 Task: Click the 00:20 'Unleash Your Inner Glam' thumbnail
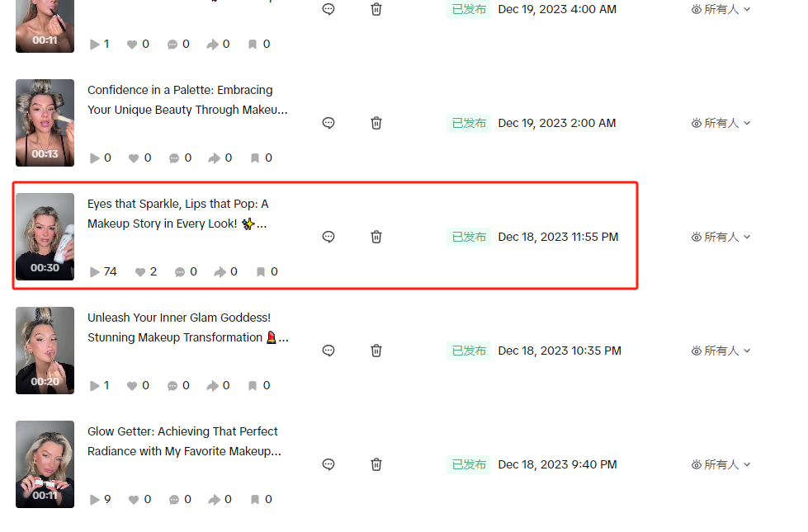tap(45, 350)
